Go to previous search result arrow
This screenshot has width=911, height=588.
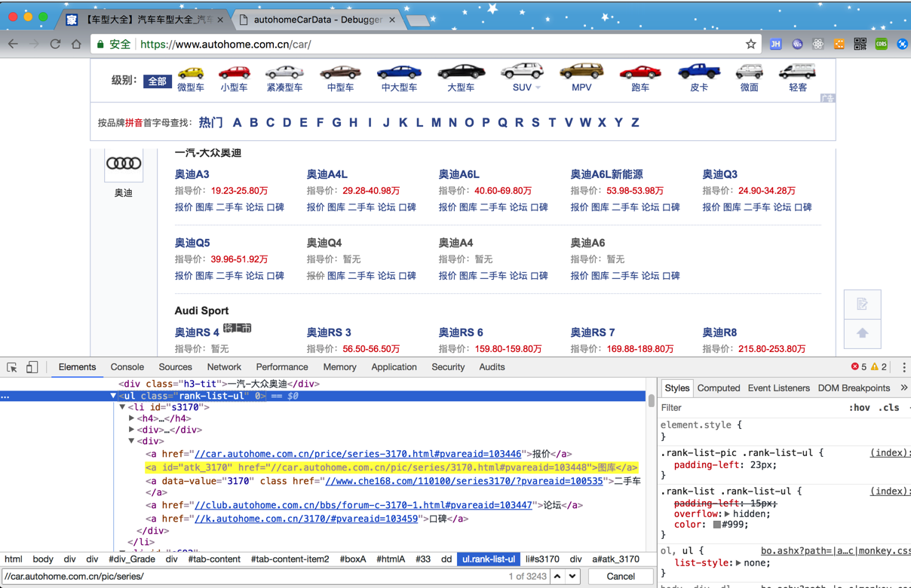pos(557,577)
